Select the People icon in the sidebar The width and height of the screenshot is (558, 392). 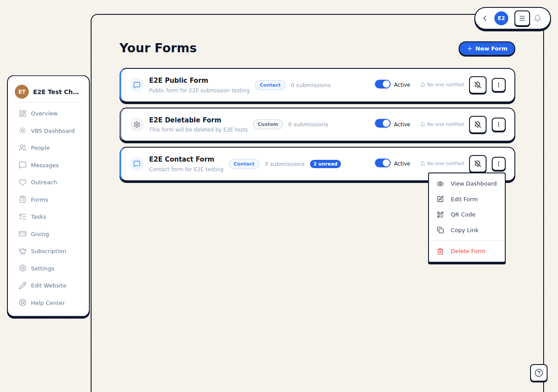(23, 148)
